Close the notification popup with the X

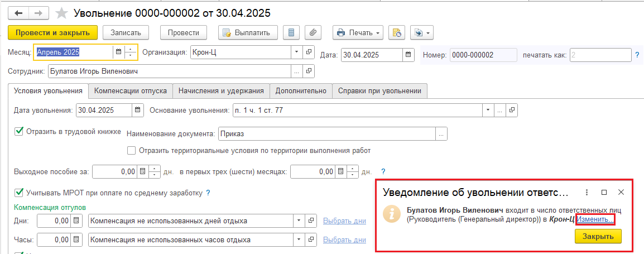622,193
